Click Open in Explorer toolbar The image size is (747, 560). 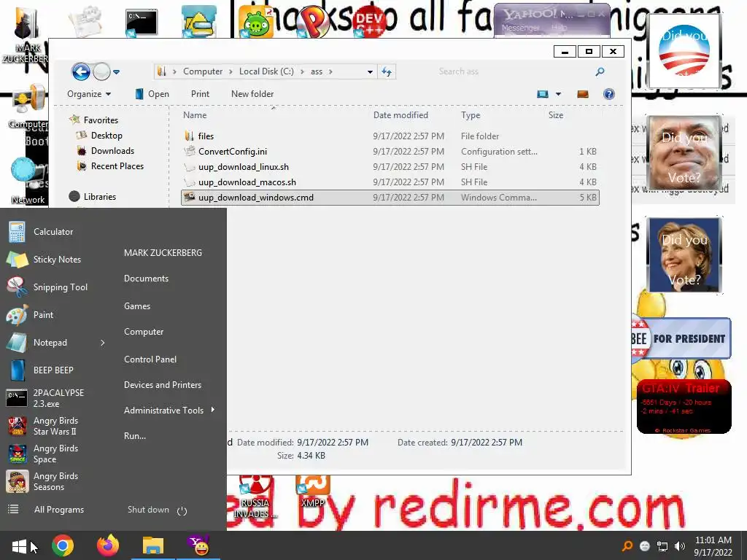(152, 94)
